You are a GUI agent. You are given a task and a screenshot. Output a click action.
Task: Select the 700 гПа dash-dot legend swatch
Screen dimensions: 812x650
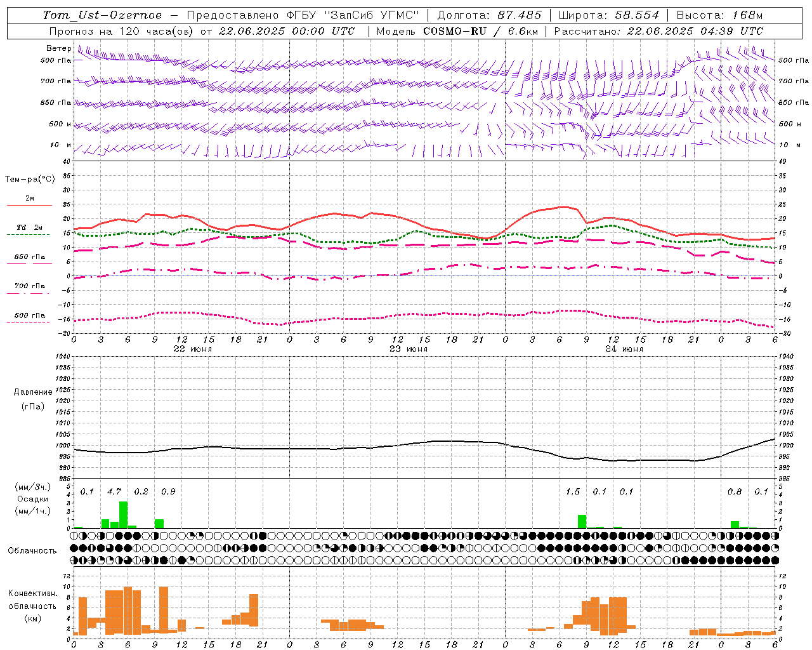(x=29, y=293)
